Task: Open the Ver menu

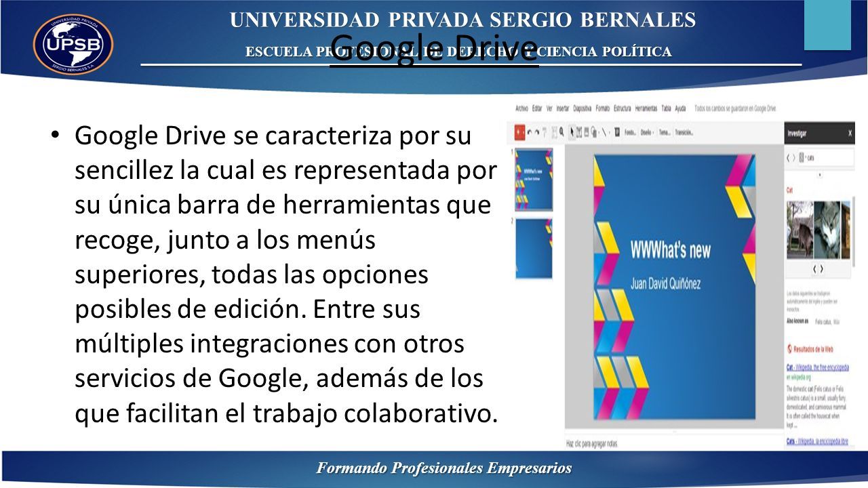Action: click(x=549, y=108)
